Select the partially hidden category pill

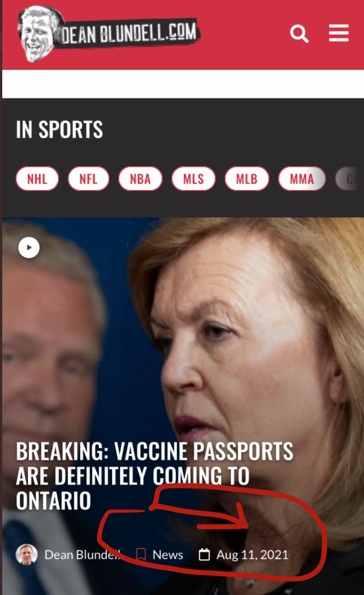tap(349, 179)
